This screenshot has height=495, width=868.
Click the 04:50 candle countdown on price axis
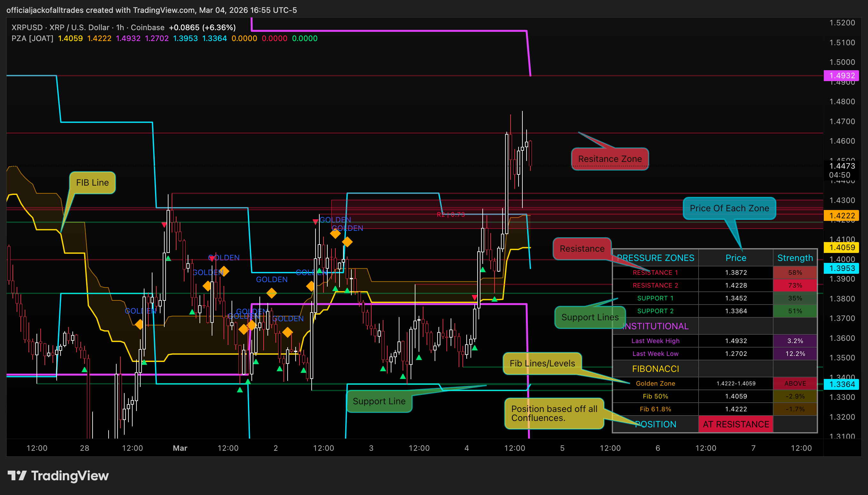pos(839,175)
